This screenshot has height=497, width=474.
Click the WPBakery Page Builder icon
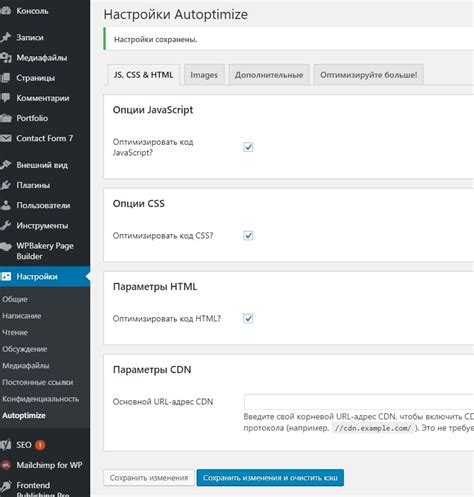coord(6,247)
